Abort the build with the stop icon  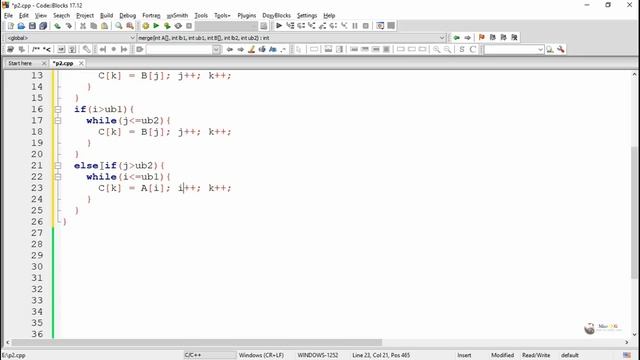pos(189,26)
